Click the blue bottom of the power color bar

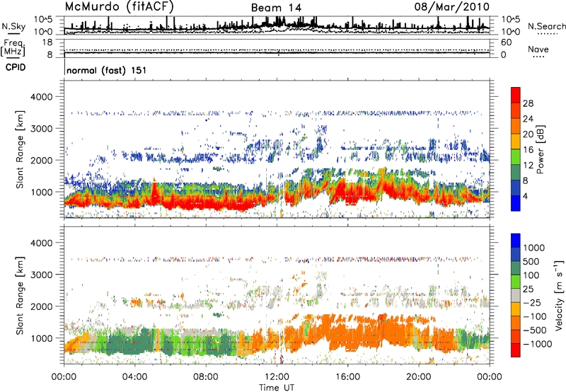[x=516, y=203]
